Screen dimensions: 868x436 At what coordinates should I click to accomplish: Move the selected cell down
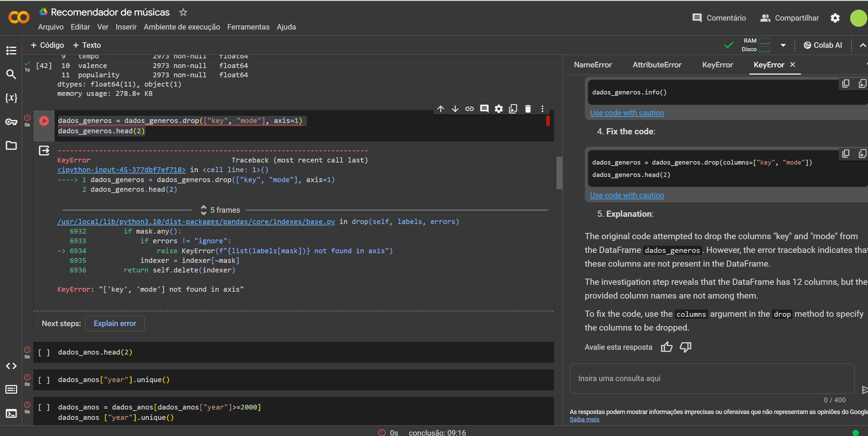pyautogui.click(x=455, y=109)
